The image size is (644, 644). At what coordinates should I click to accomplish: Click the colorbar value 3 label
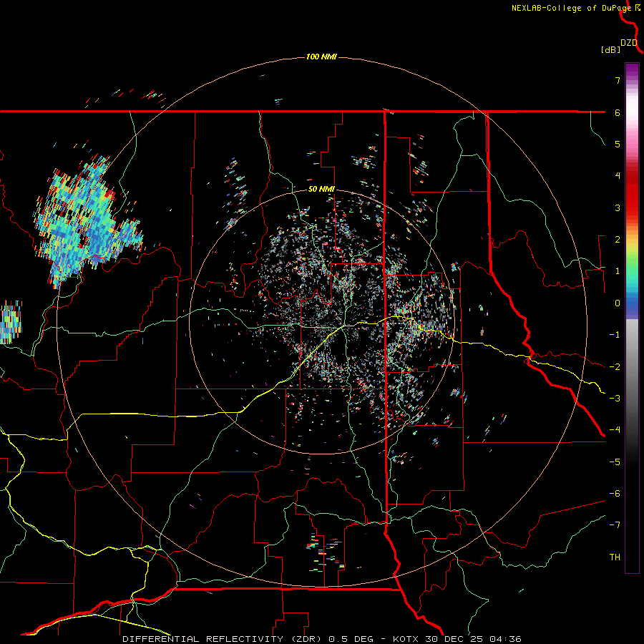(x=618, y=208)
